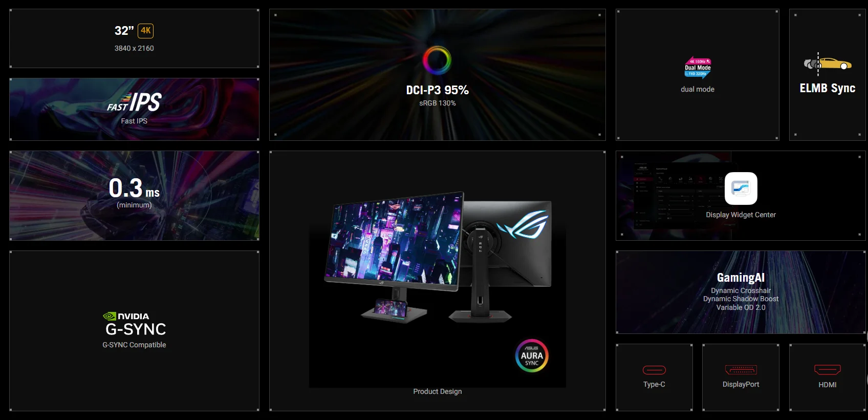868x420 pixels.
Task: Click the 4K resolution badge
Action: (x=146, y=31)
